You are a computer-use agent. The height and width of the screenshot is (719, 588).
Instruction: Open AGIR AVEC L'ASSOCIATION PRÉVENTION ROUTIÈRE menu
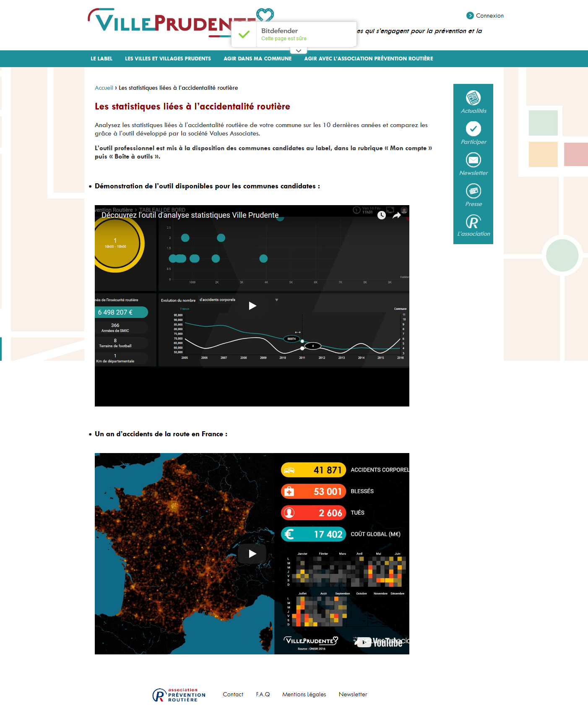coord(369,59)
